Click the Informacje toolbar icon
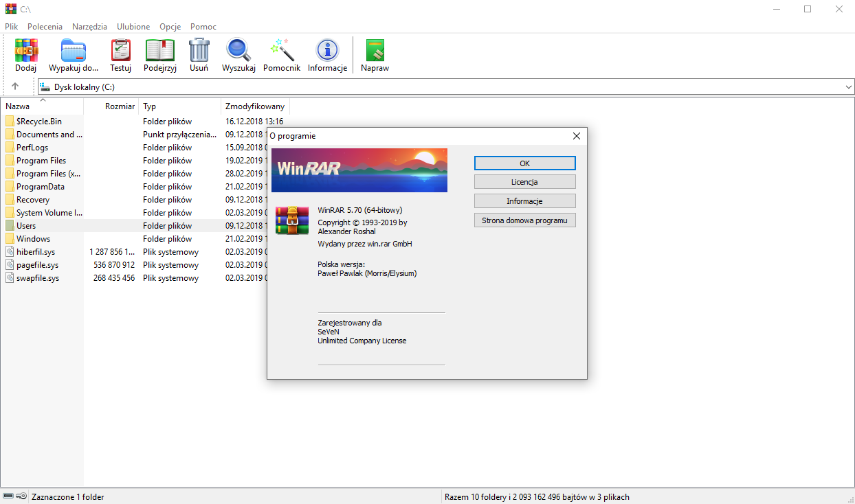This screenshot has width=855, height=504. click(327, 50)
